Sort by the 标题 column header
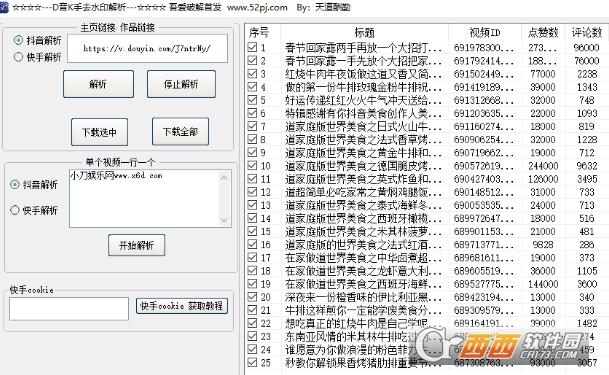Viewport: 609px width, 375px height. [x=364, y=32]
